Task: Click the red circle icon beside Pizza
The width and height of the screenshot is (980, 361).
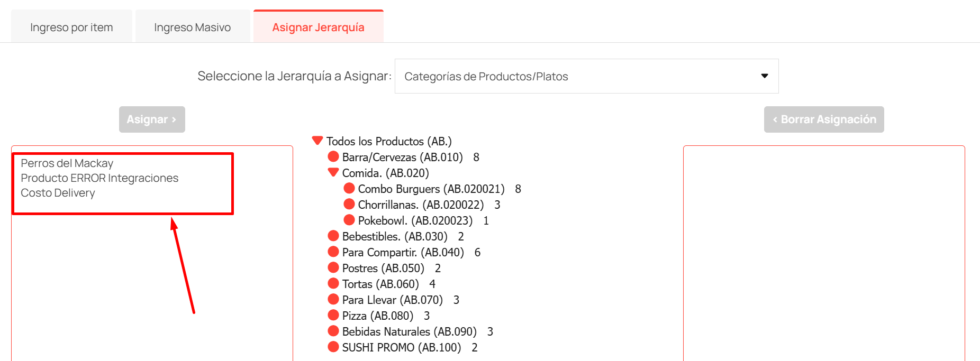Action: coord(333,315)
